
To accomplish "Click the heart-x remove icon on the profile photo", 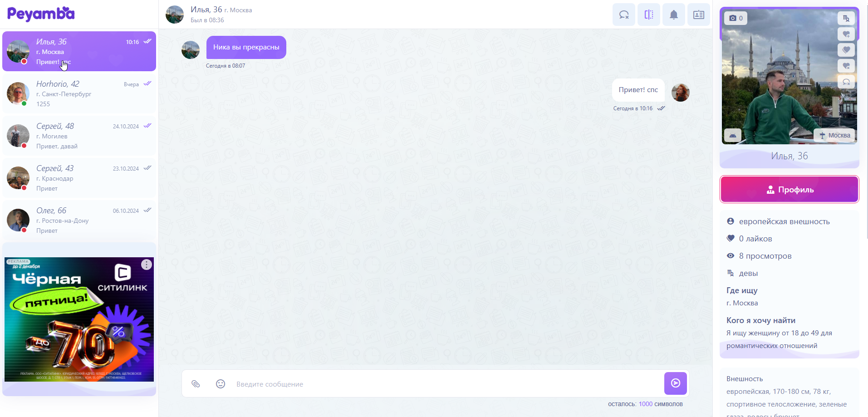I will pos(846,66).
